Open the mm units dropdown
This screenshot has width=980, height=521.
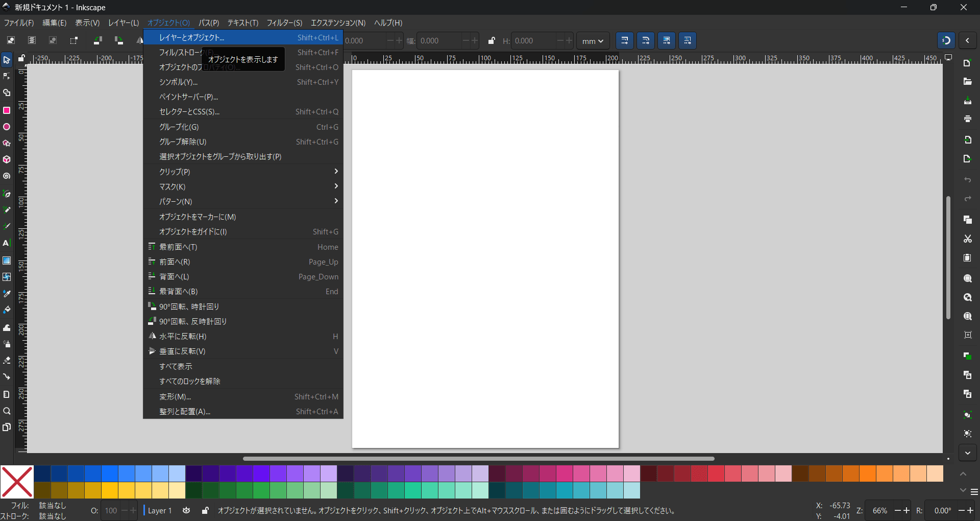coord(593,41)
